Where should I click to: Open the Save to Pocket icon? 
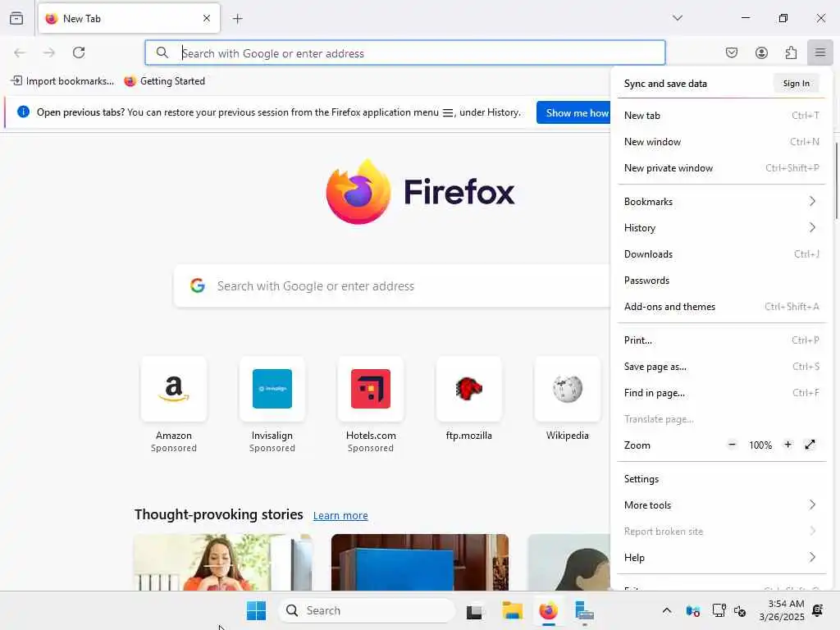point(731,52)
